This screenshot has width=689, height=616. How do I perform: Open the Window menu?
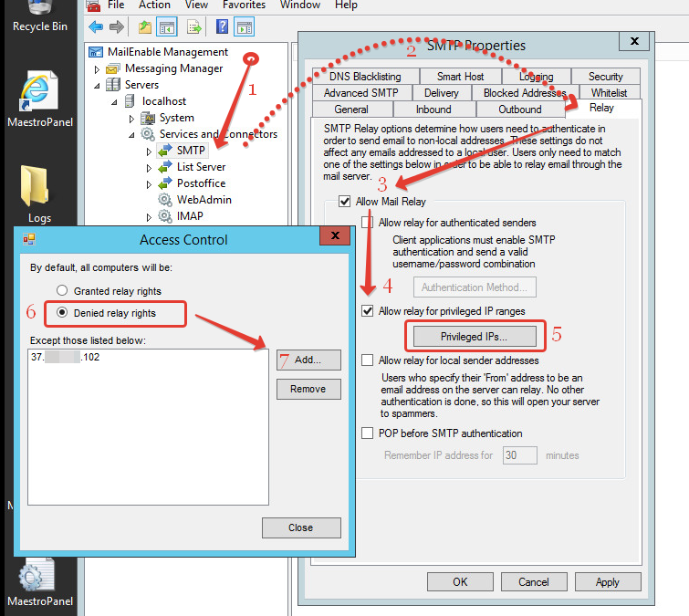[300, 5]
